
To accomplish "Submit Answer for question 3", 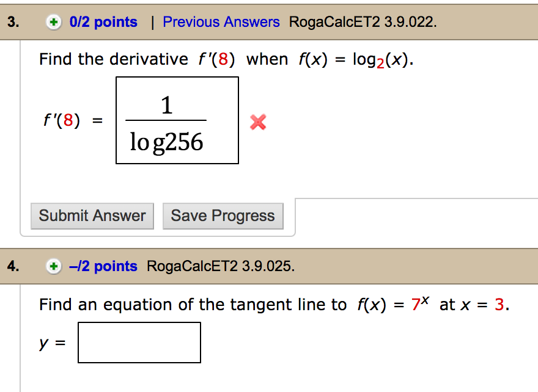I will coord(92,216).
